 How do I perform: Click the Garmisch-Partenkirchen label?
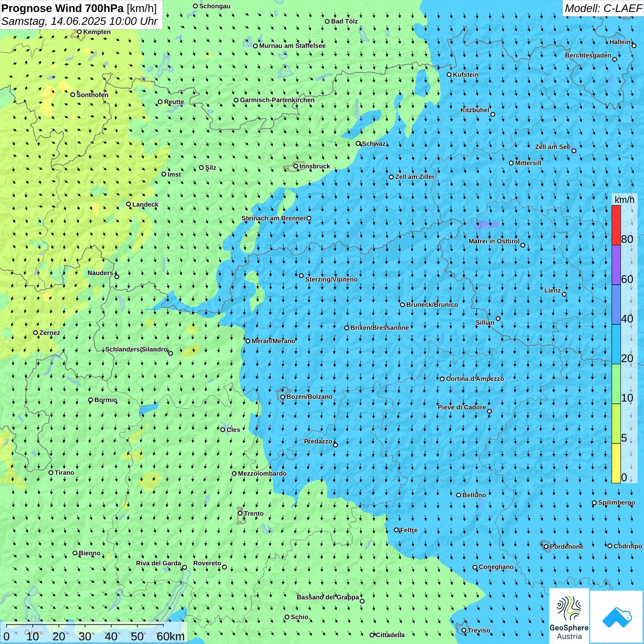pos(277,100)
